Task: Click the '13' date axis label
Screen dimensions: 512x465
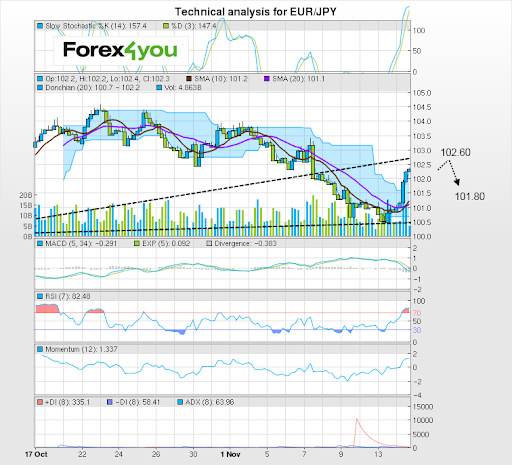Action: coord(378,454)
